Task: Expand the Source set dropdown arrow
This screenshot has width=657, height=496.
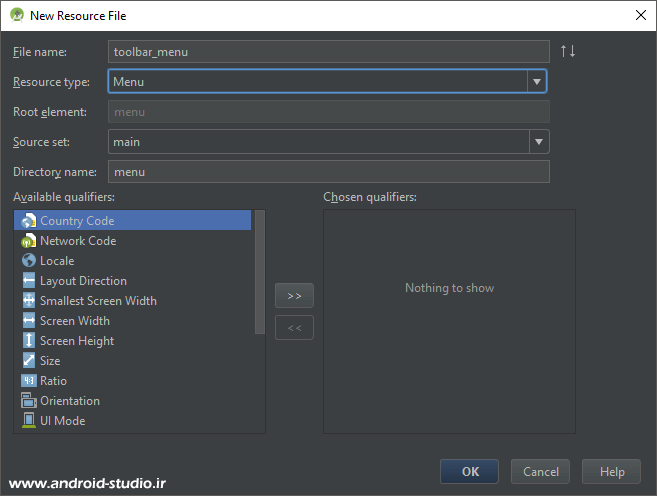Action: (538, 142)
